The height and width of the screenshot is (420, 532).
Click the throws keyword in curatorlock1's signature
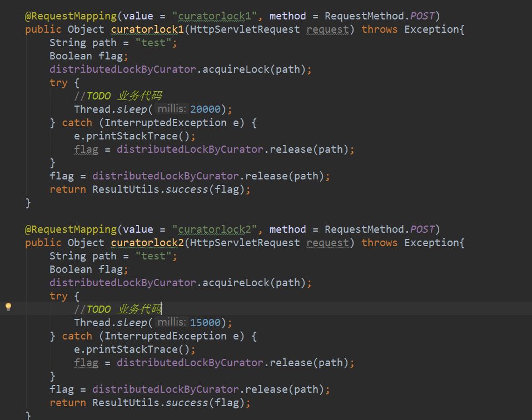(x=379, y=29)
